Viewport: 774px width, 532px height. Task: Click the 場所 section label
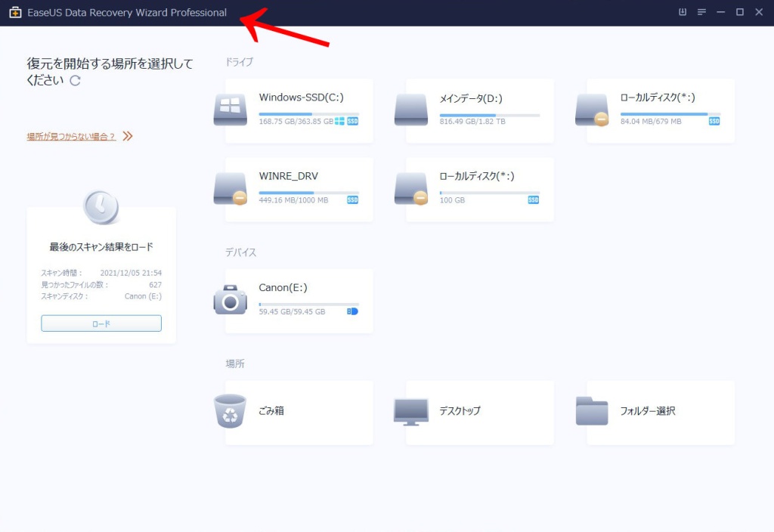click(x=235, y=363)
